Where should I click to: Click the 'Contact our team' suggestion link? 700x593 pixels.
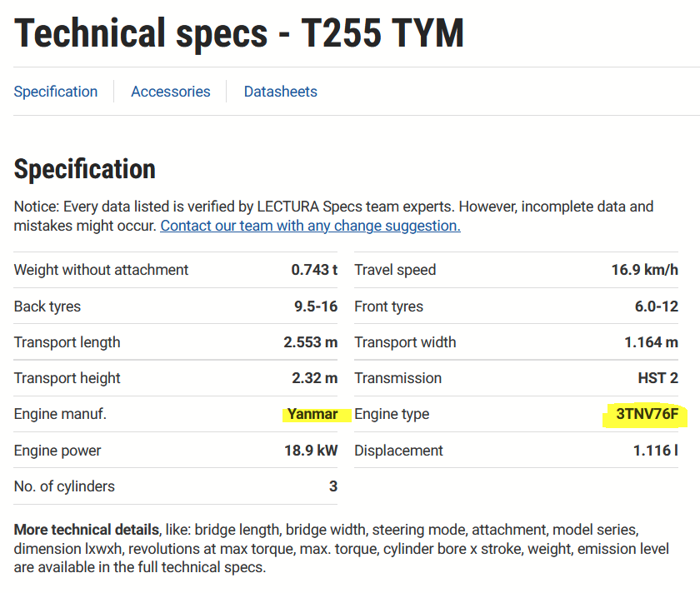click(310, 226)
